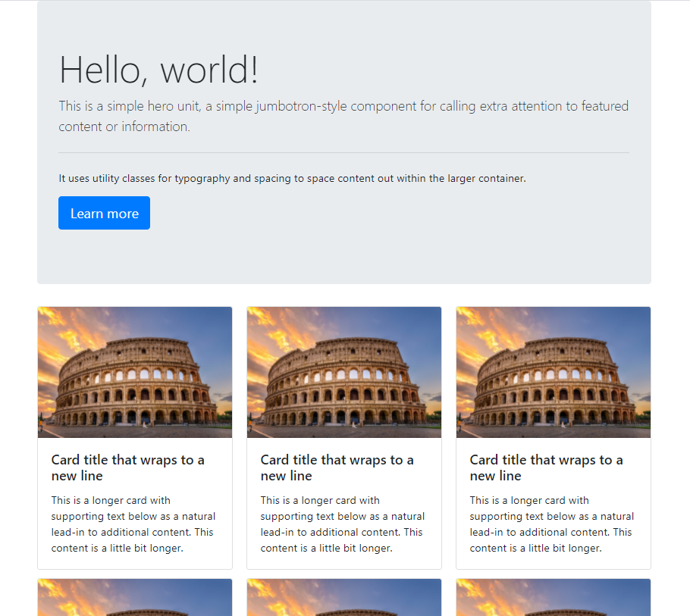This screenshot has width=690, height=616.
Task: Open the bottom-right partially visible card image
Action: coord(554,598)
